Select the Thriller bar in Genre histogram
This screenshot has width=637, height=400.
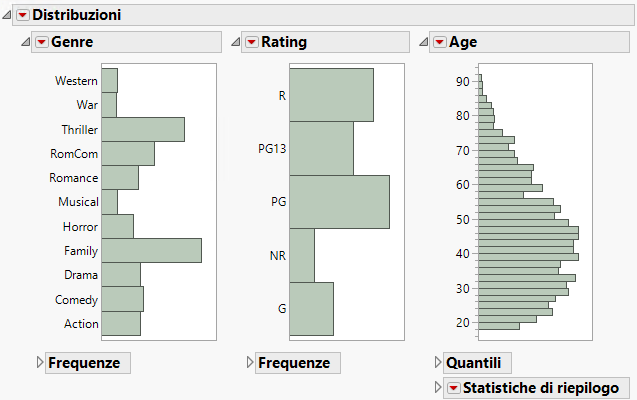click(143, 129)
